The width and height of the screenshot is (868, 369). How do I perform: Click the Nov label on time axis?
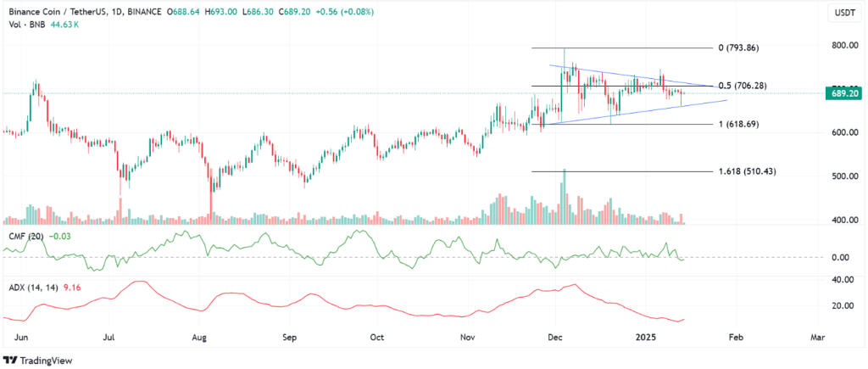[x=468, y=337]
